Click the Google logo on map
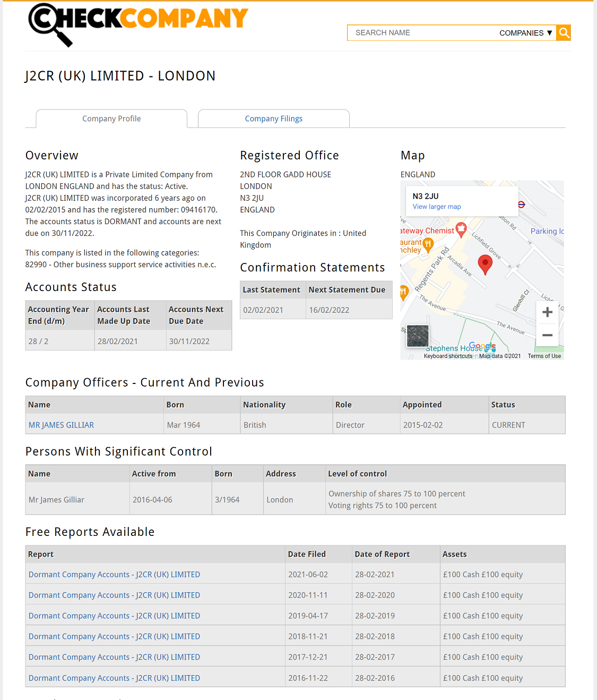This screenshot has height=700, width=597. pyautogui.click(x=482, y=346)
